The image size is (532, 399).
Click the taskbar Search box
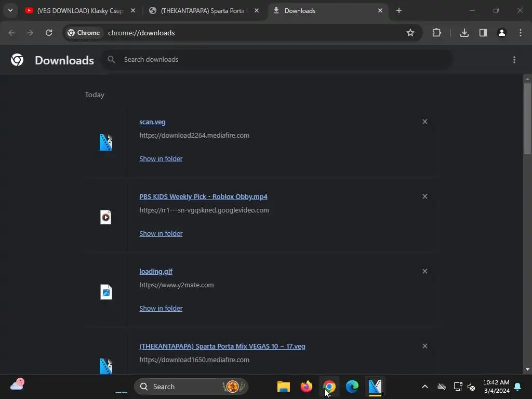pyautogui.click(x=191, y=387)
